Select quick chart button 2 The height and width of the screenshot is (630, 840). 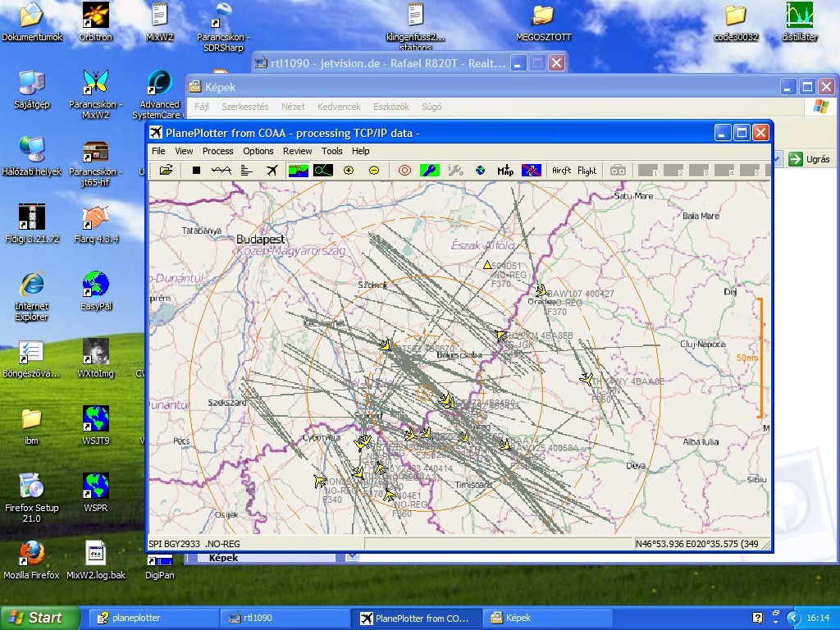[673, 171]
